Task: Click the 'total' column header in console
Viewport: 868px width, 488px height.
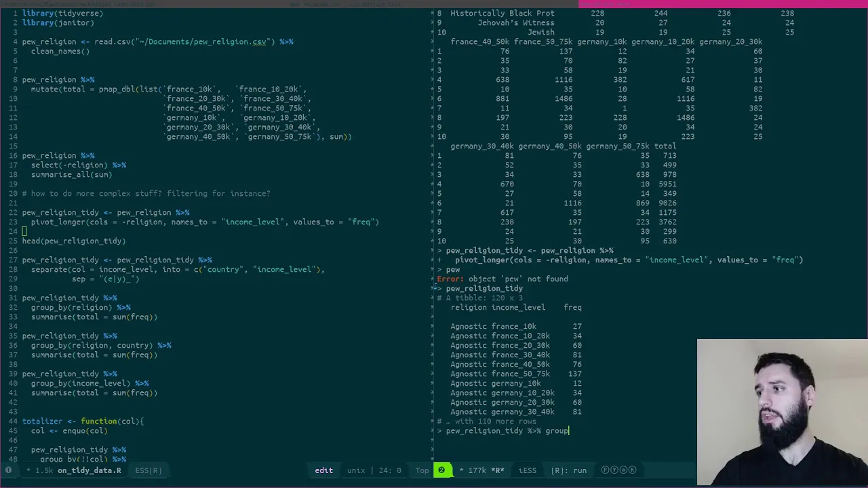Action: (x=665, y=146)
